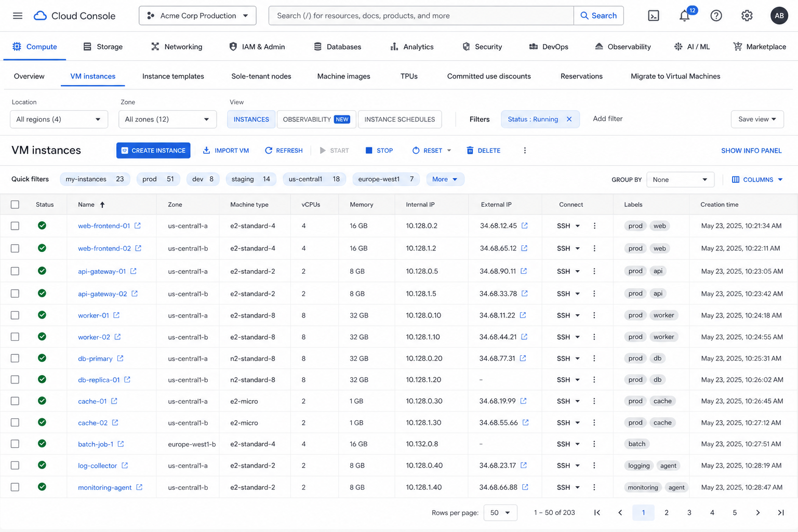Click the STOP button
The width and height of the screenshot is (798, 532).
[x=379, y=150]
